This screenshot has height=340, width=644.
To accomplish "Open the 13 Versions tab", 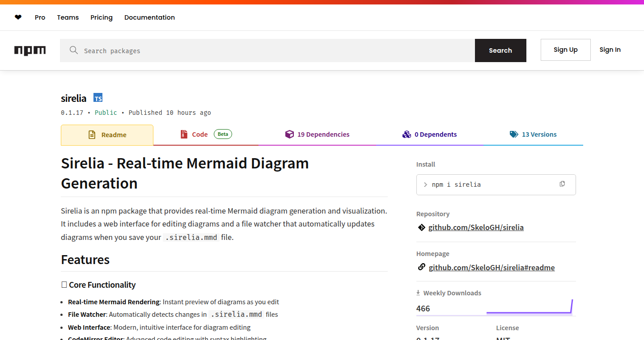I will (533, 134).
